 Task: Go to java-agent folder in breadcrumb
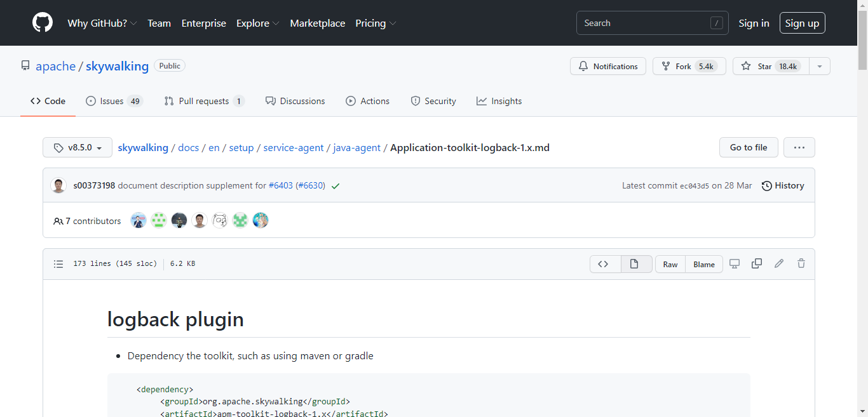pyautogui.click(x=357, y=147)
